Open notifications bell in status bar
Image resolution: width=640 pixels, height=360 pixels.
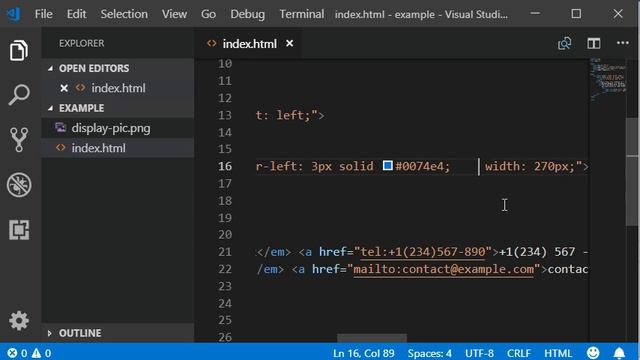[619, 353]
